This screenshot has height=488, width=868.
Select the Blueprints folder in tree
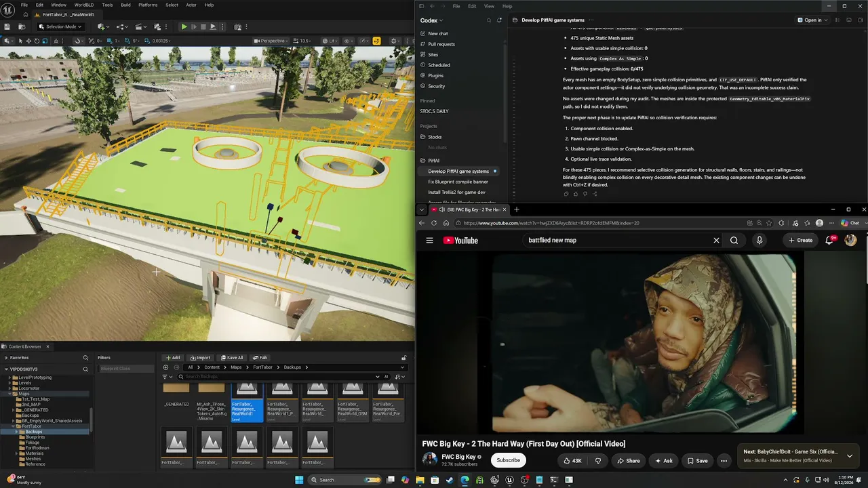(35, 437)
